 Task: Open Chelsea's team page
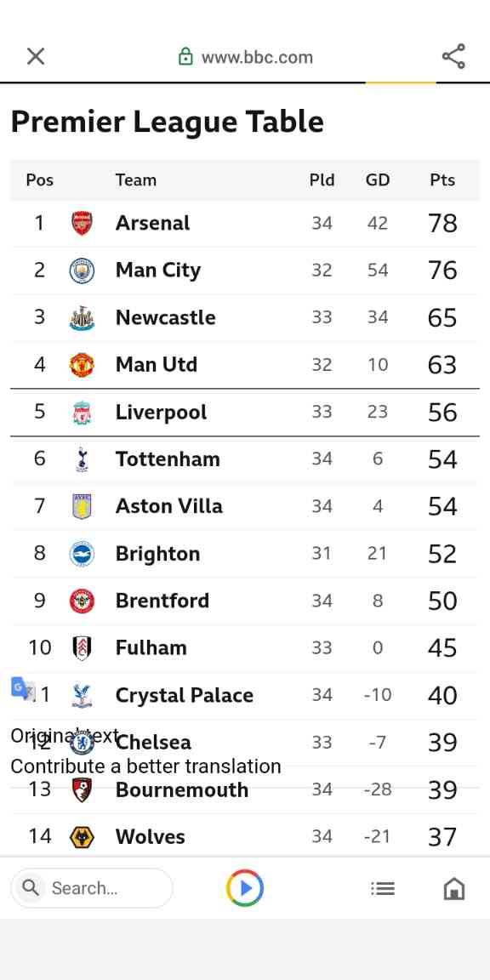(153, 742)
